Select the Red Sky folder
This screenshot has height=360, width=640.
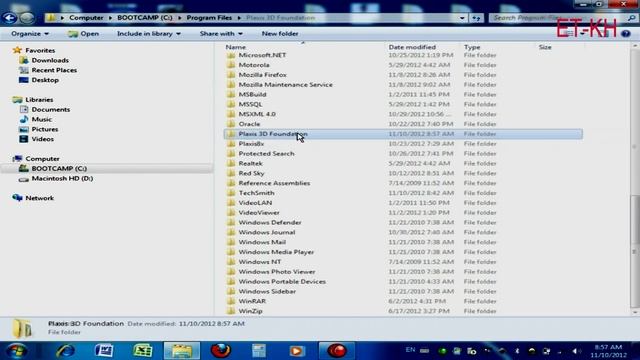[251, 173]
